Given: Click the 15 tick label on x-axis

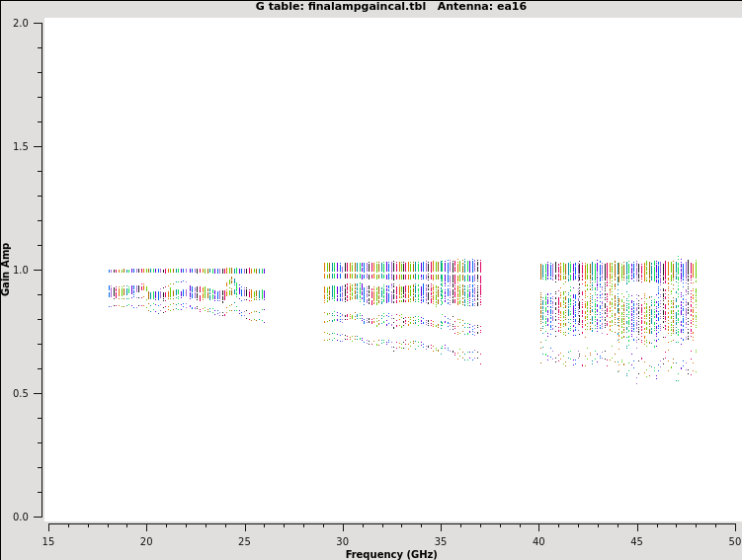Looking at the screenshot, I should (x=48, y=540).
